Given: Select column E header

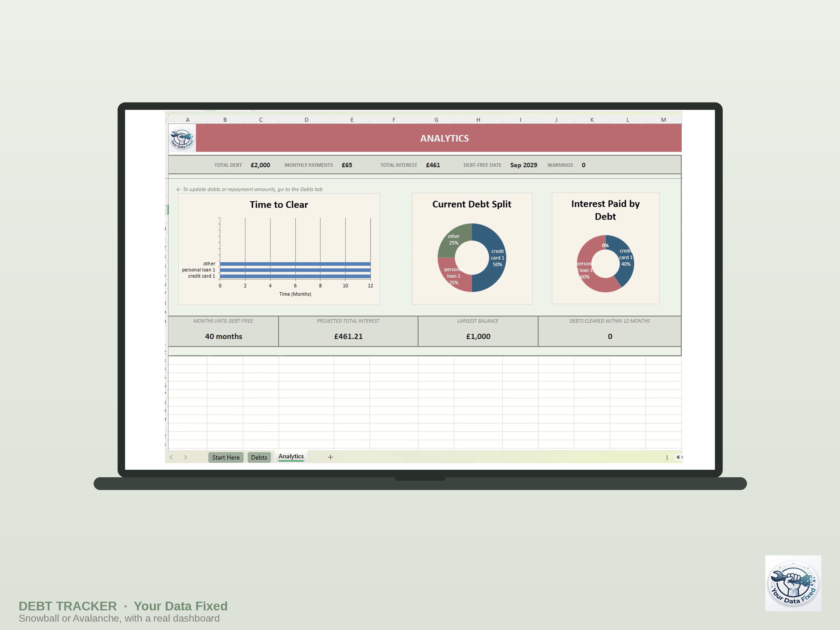Looking at the screenshot, I should pos(352,120).
